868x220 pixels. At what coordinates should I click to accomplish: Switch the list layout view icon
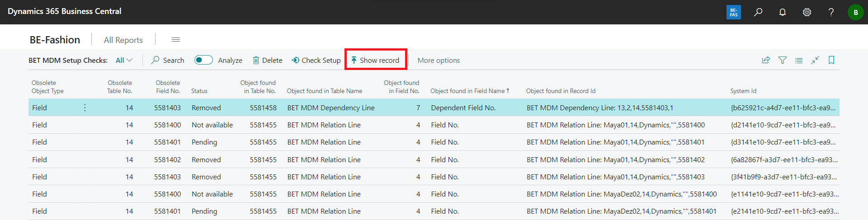pos(799,60)
